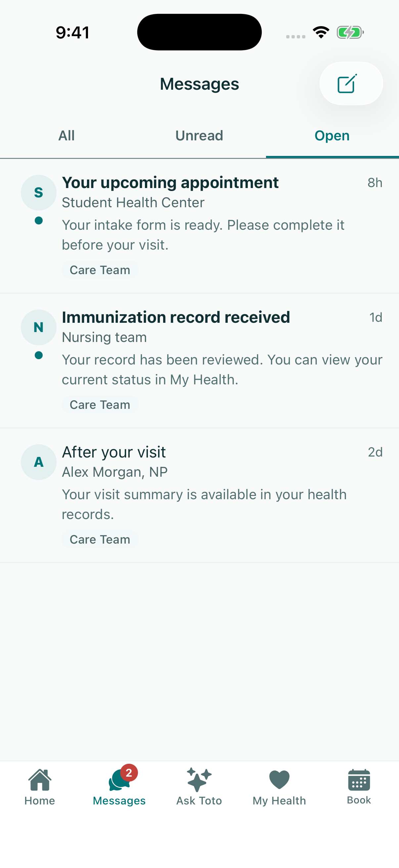Open "Immunization record received" message
The height and width of the screenshot is (868, 399).
199,361
